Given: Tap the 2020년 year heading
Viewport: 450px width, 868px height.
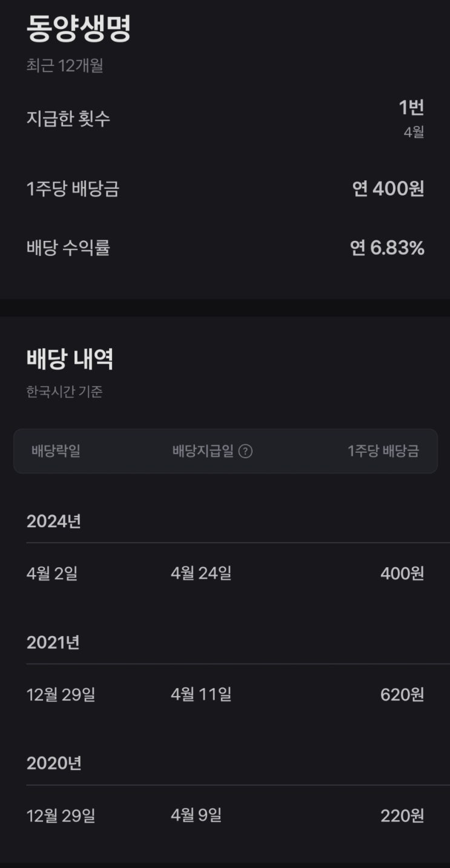Looking at the screenshot, I should (x=54, y=763).
